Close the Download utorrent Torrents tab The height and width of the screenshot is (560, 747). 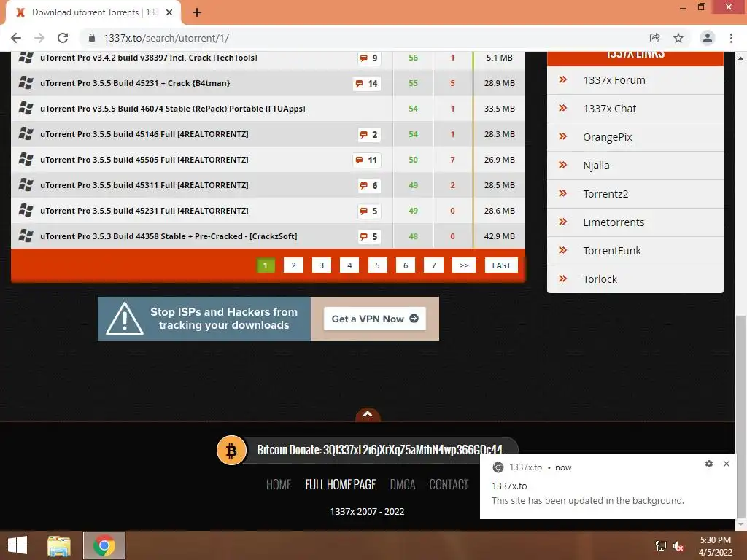coord(169,12)
